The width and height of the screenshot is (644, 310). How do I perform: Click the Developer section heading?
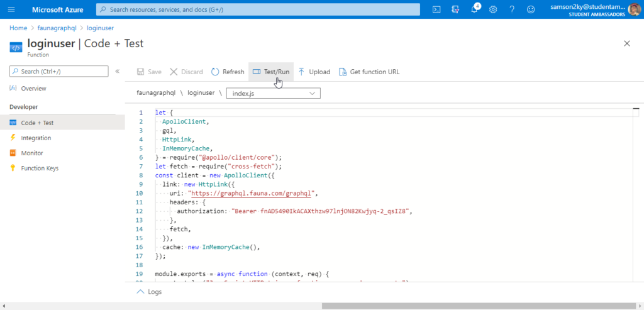click(24, 107)
